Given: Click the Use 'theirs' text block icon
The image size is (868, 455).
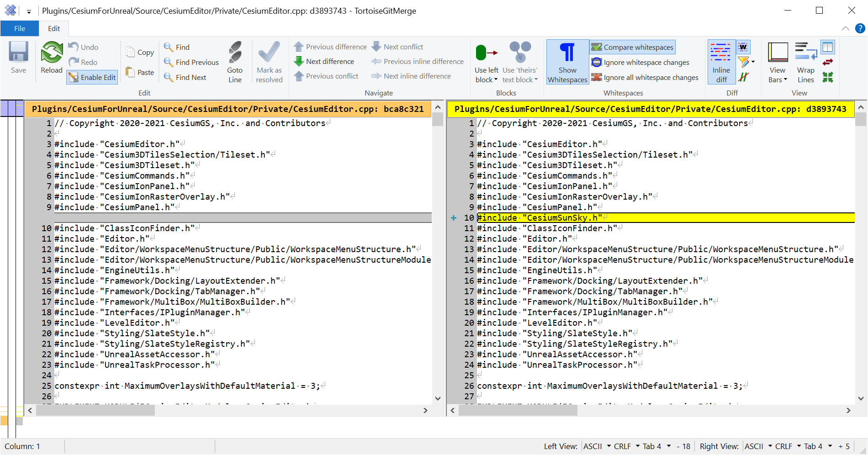Looking at the screenshot, I should (520, 52).
